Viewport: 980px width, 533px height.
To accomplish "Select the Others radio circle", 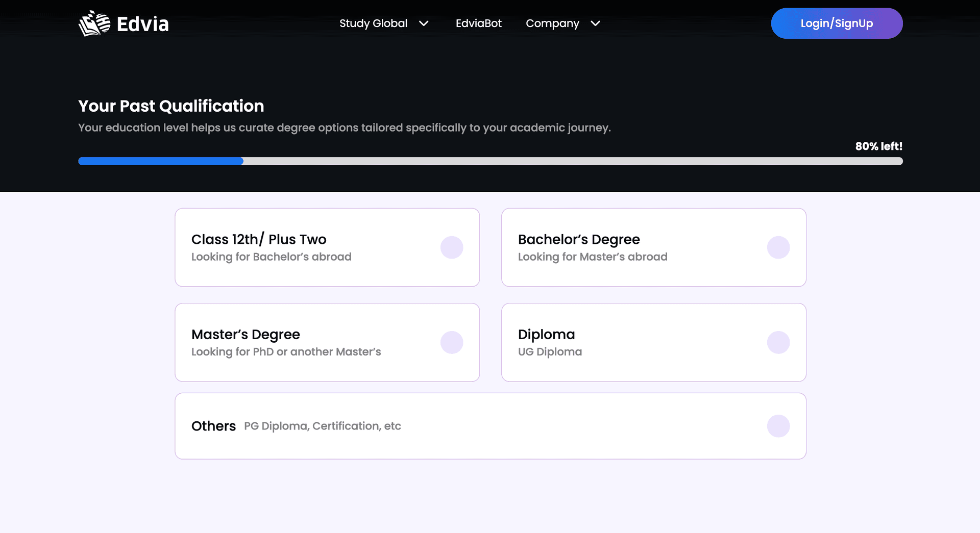I will click(778, 426).
